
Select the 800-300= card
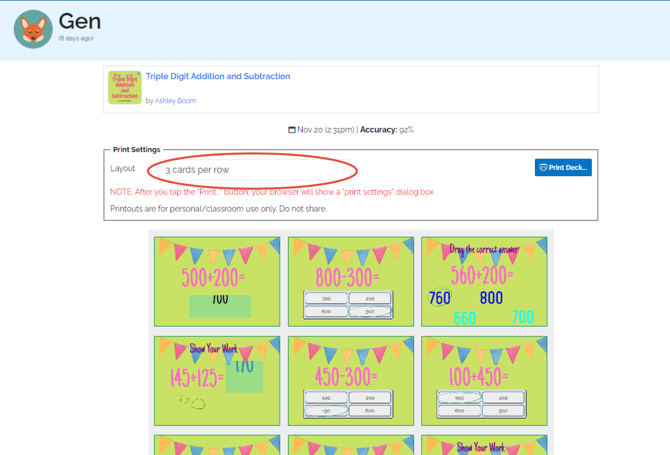351,282
